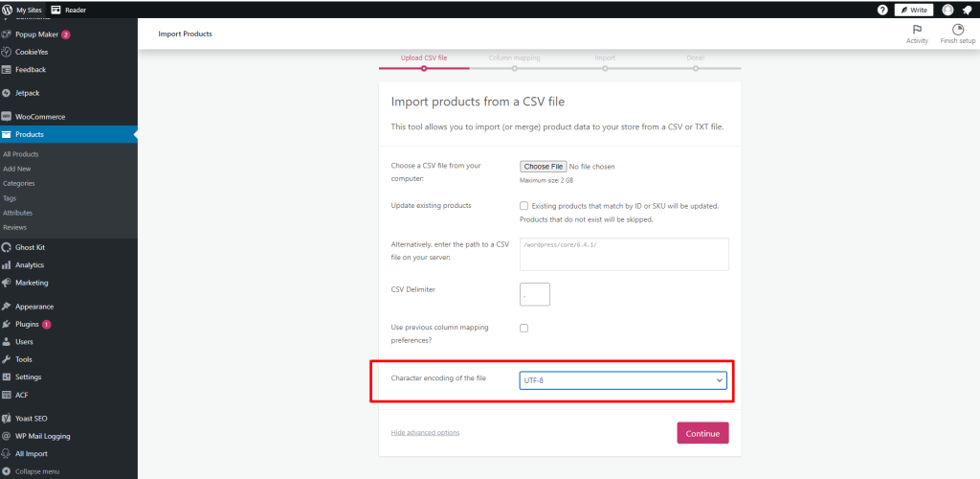
Task: Open the help question mark icon
Action: (x=882, y=10)
